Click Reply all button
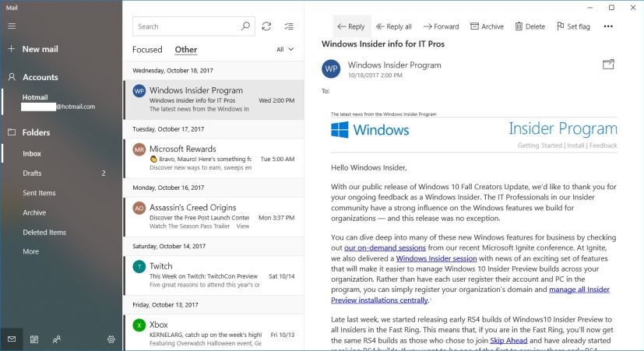Image resolution: width=644 pixels, height=351 pixels. (x=394, y=26)
